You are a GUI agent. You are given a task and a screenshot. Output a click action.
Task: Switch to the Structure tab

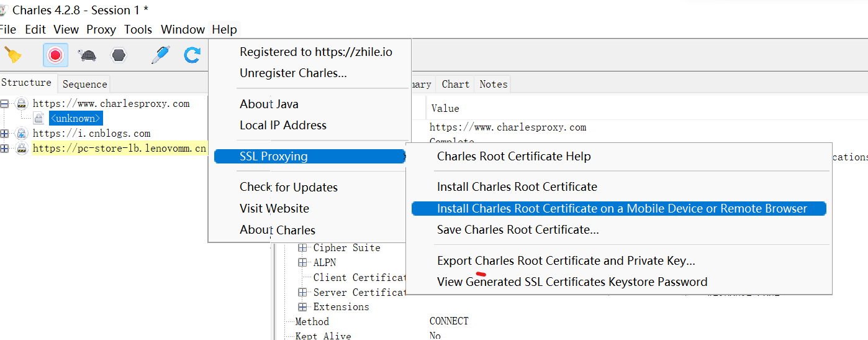(x=26, y=83)
